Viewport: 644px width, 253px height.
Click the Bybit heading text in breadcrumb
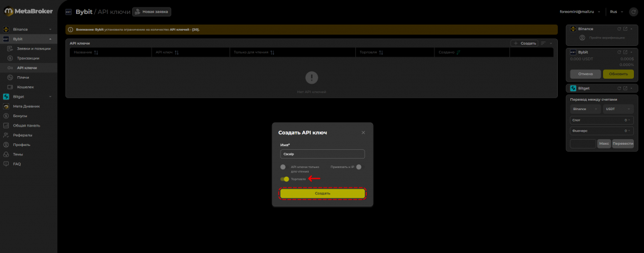[x=84, y=12]
